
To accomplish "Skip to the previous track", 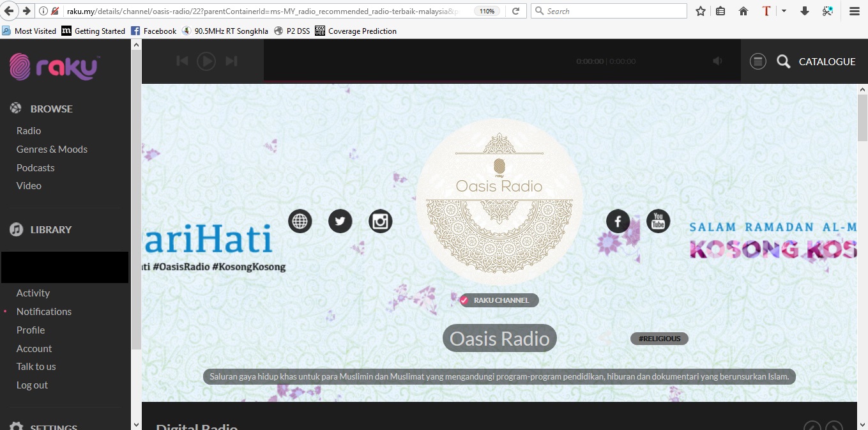I will [x=182, y=61].
